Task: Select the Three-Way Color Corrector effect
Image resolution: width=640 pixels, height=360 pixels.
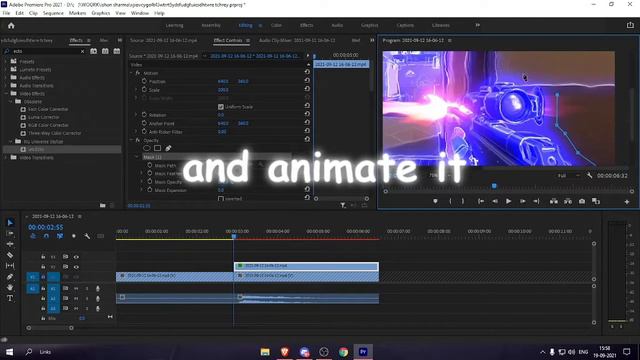Action: 54,133
